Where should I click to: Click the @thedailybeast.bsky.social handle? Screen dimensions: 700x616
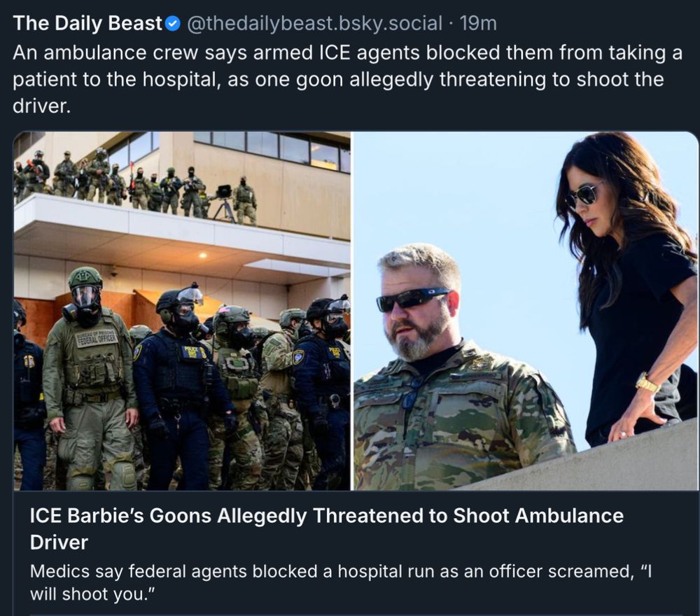[314, 23]
